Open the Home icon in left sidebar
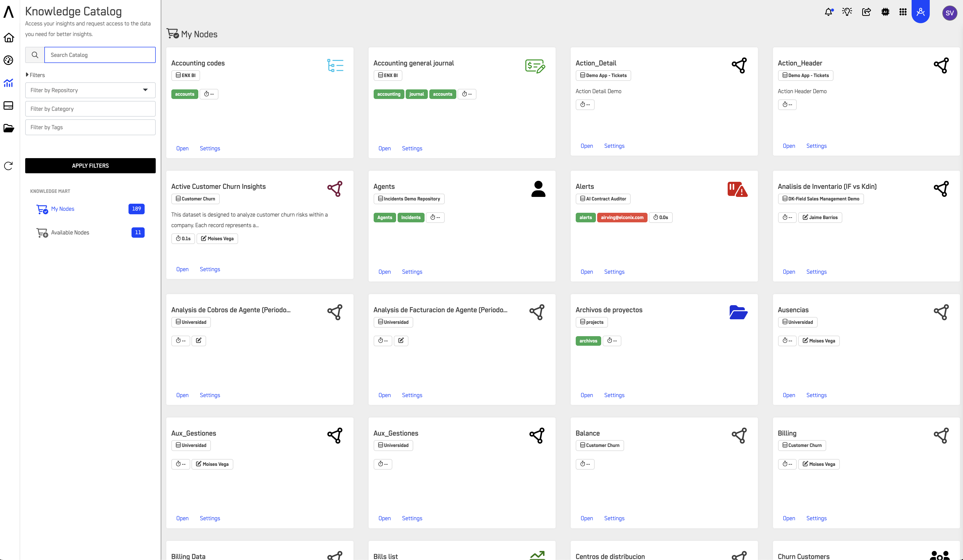This screenshot has width=963, height=560. (9, 38)
